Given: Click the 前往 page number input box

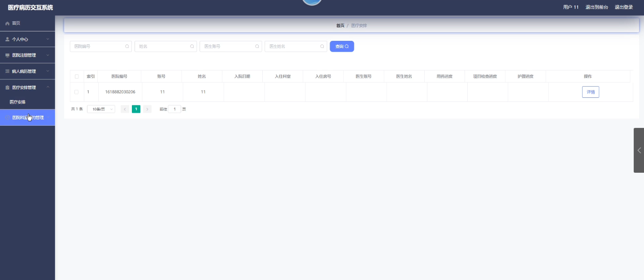Looking at the screenshot, I should point(174,109).
